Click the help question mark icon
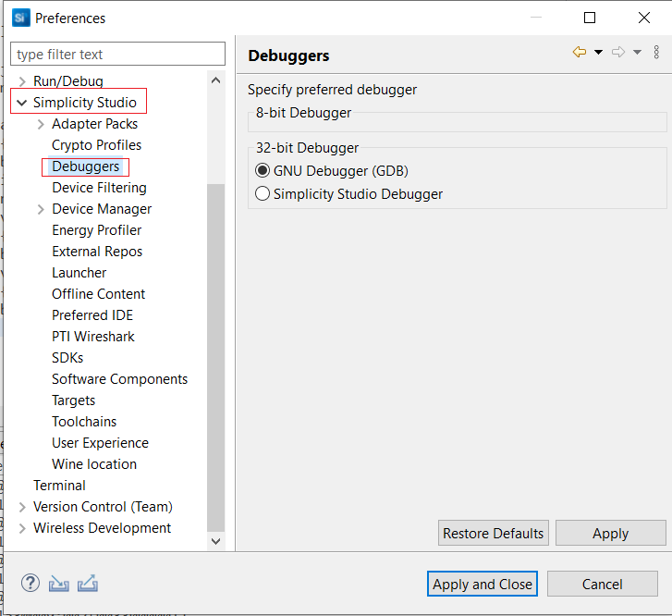The height and width of the screenshot is (616, 672). coord(31,583)
